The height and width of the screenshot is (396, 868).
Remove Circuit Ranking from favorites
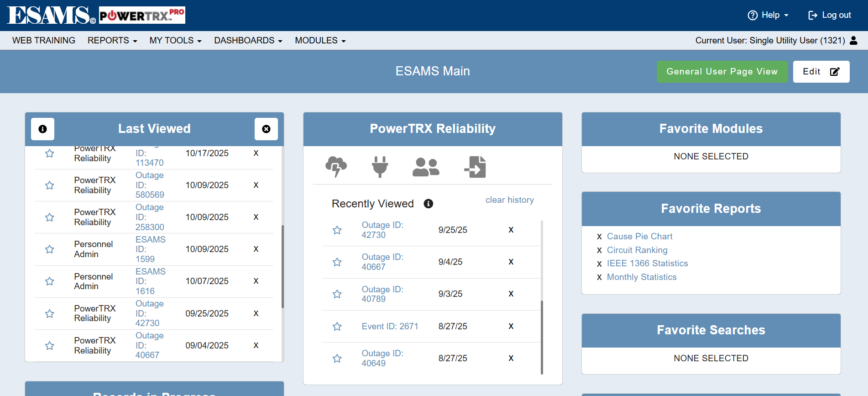(599, 250)
